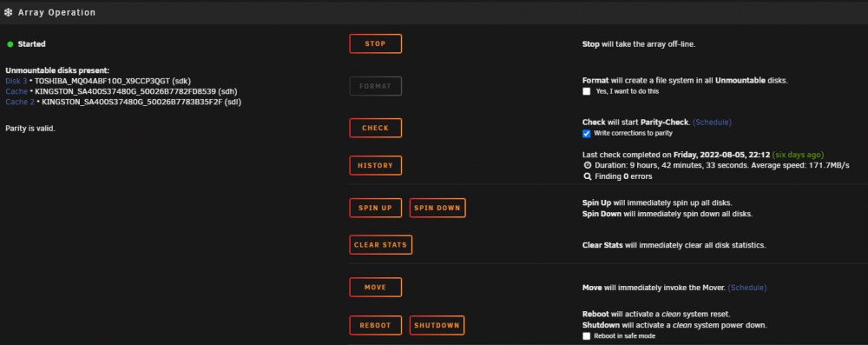Open the Mover Schedule link
Screen dimensions: 868x345
[x=746, y=288]
